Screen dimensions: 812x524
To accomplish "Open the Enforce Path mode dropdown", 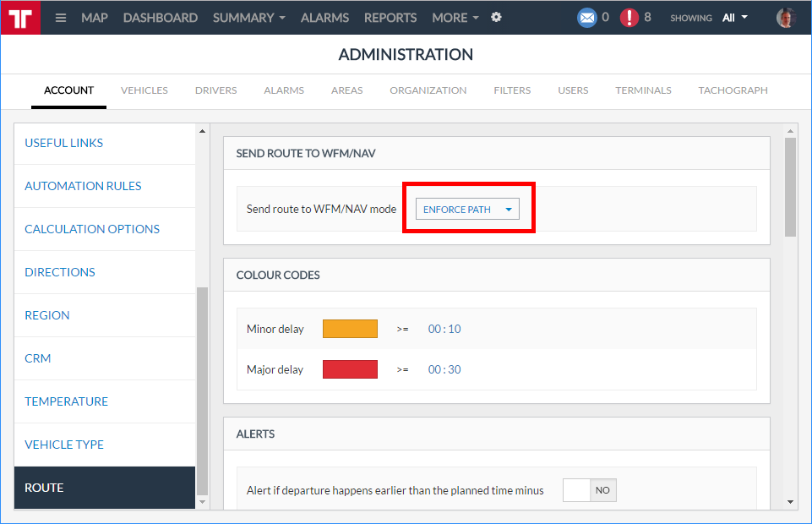I will coord(467,210).
